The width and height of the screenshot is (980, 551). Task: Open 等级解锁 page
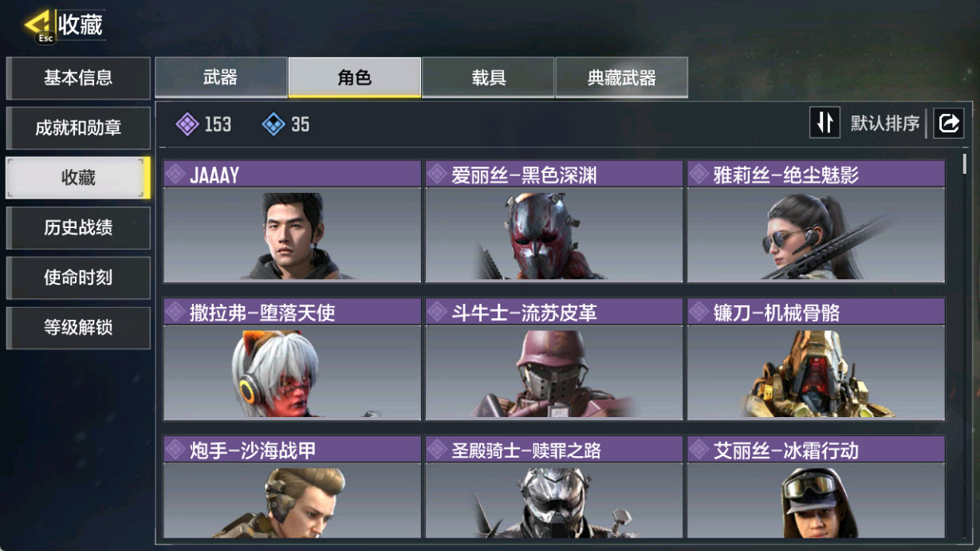click(x=78, y=328)
